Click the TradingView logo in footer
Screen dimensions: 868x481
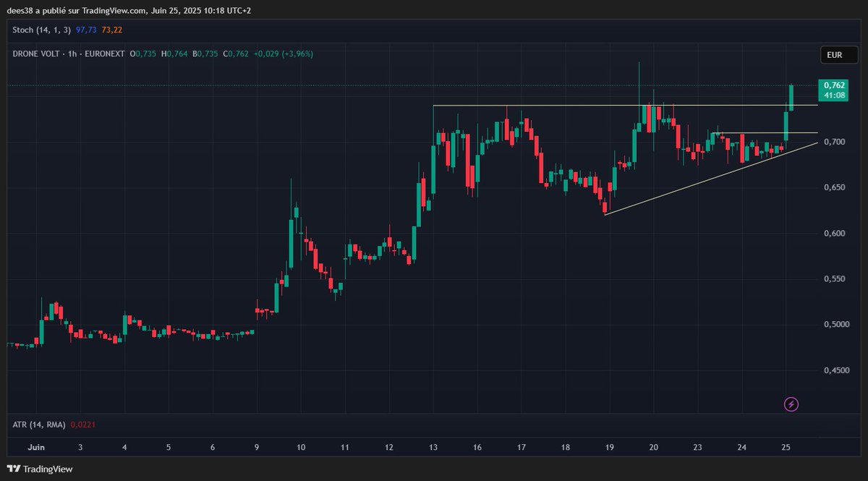click(40, 469)
